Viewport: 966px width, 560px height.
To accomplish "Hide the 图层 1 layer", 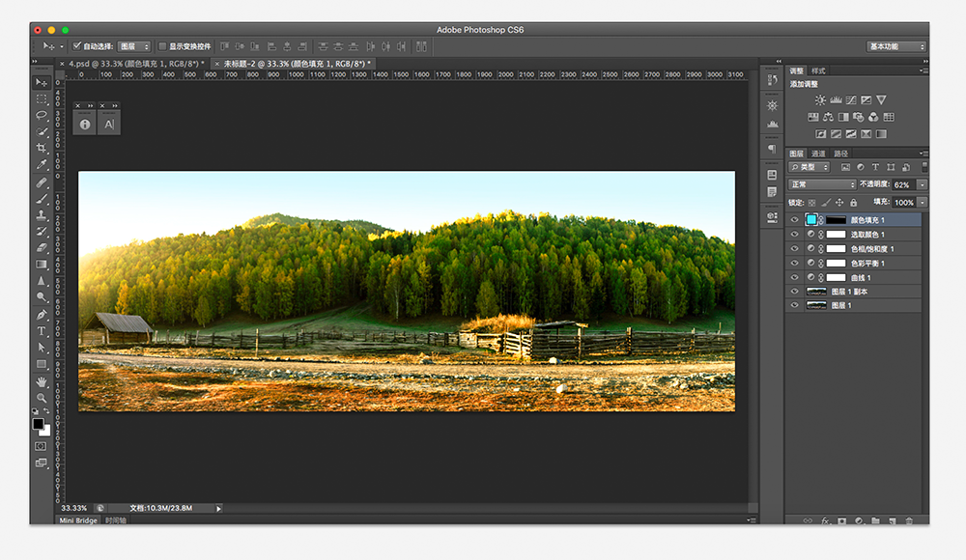I will point(794,305).
